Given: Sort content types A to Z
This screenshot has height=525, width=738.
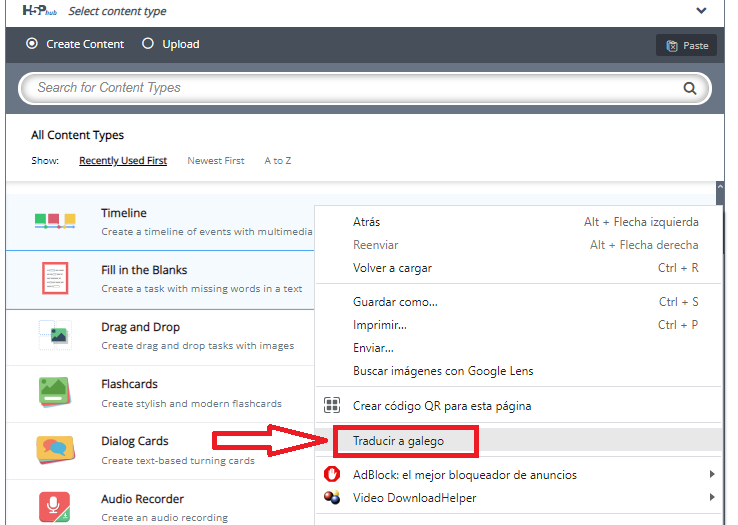Looking at the screenshot, I should click(278, 161).
